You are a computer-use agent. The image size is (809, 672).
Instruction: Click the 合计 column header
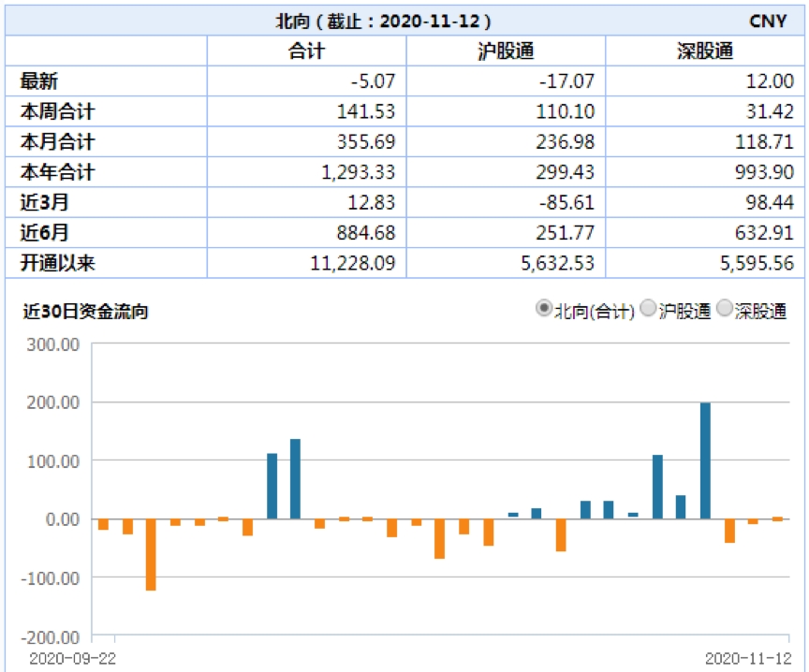tap(306, 51)
